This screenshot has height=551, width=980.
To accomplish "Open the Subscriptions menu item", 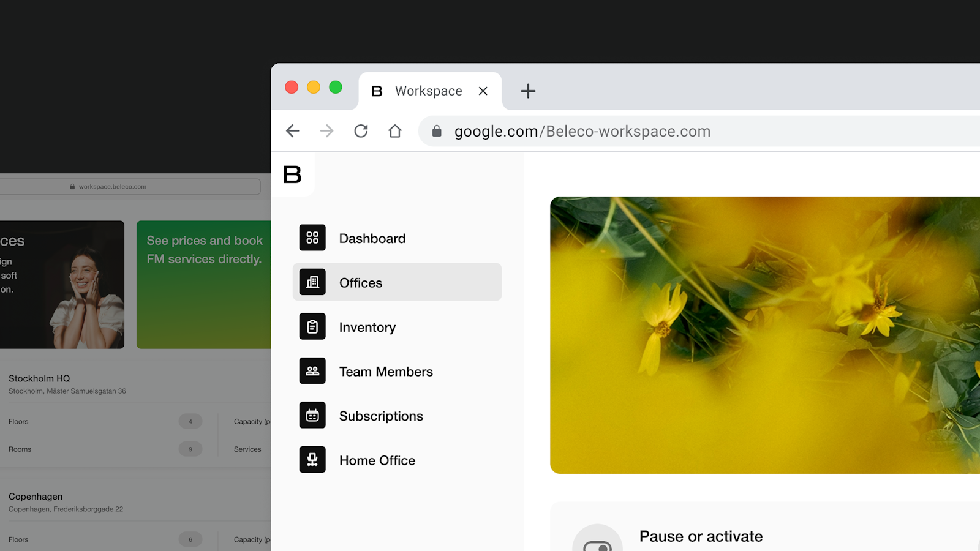I will pyautogui.click(x=381, y=416).
